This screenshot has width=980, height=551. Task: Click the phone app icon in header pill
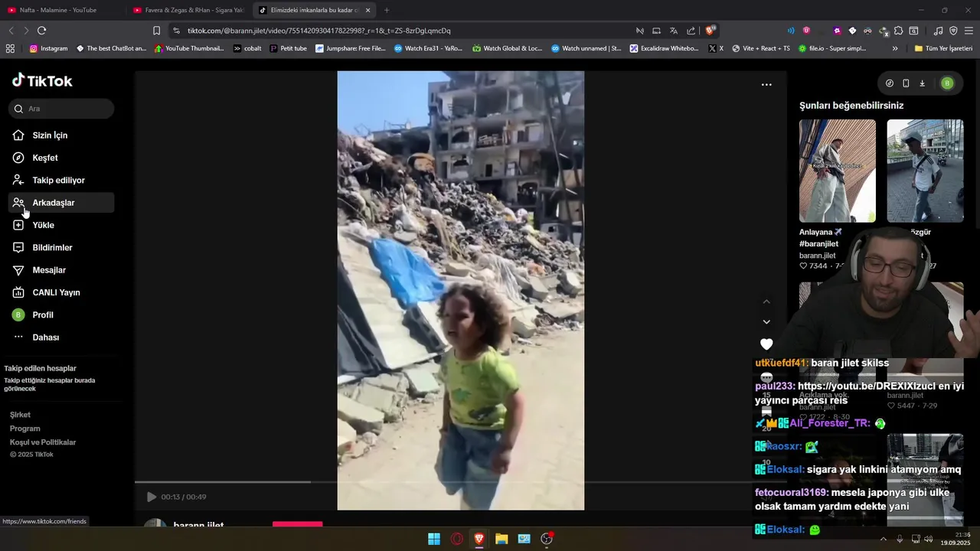(906, 83)
